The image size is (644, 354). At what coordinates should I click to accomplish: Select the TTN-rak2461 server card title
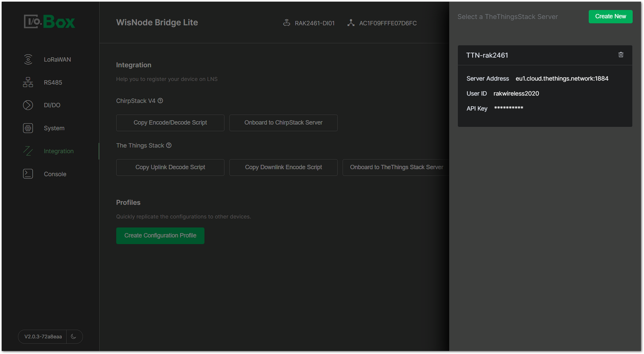coord(487,55)
